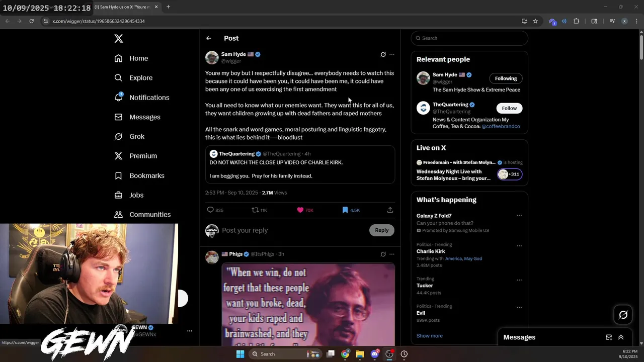
Task: Open the floating Grok button
Action: pos(623,315)
